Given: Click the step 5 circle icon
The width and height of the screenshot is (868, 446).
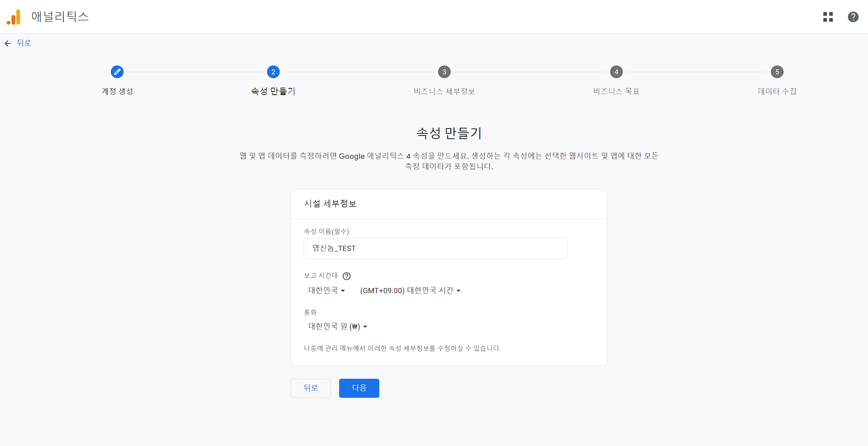Looking at the screenshot, I should pos(777,72).
